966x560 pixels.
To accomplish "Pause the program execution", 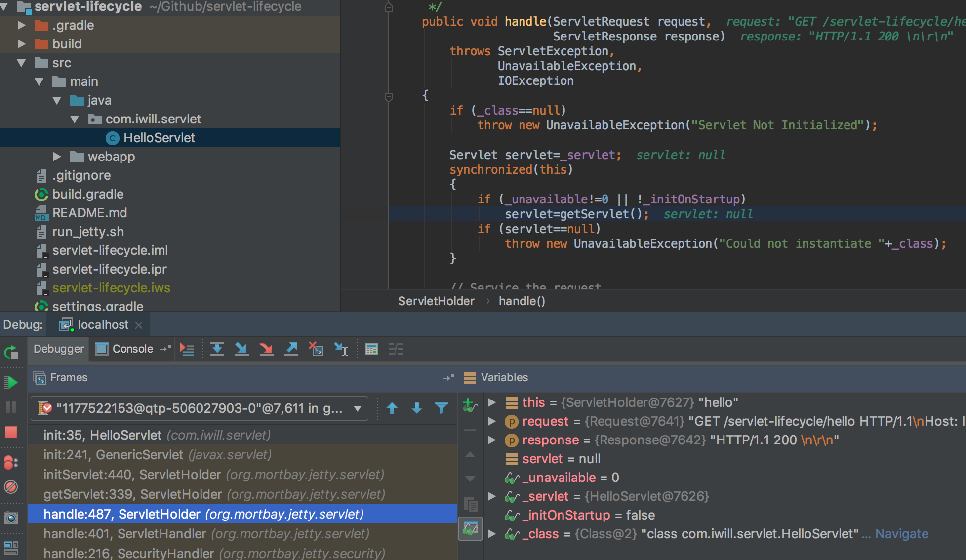I will [x=11, y=407].
